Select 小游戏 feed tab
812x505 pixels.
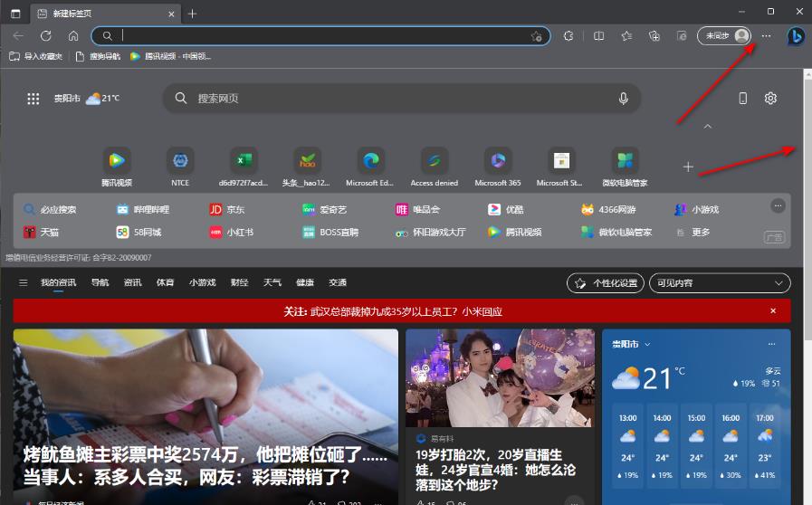202,282
